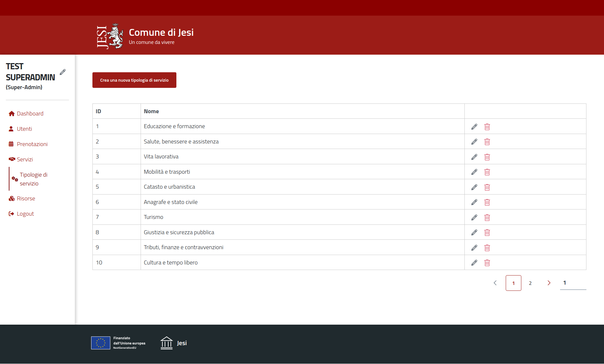Click the page number input field

[573, 283]
